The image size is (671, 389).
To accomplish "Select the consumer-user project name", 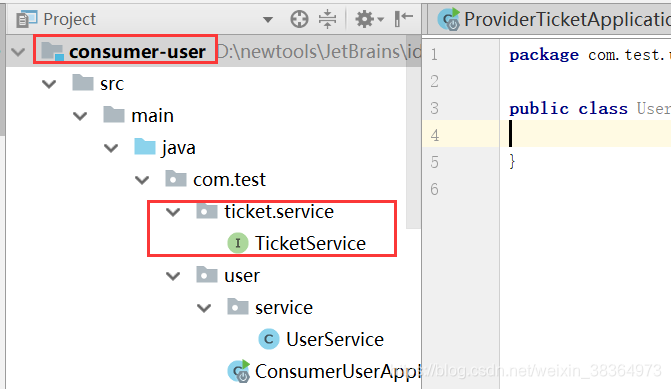I will (x=137, y=52).
